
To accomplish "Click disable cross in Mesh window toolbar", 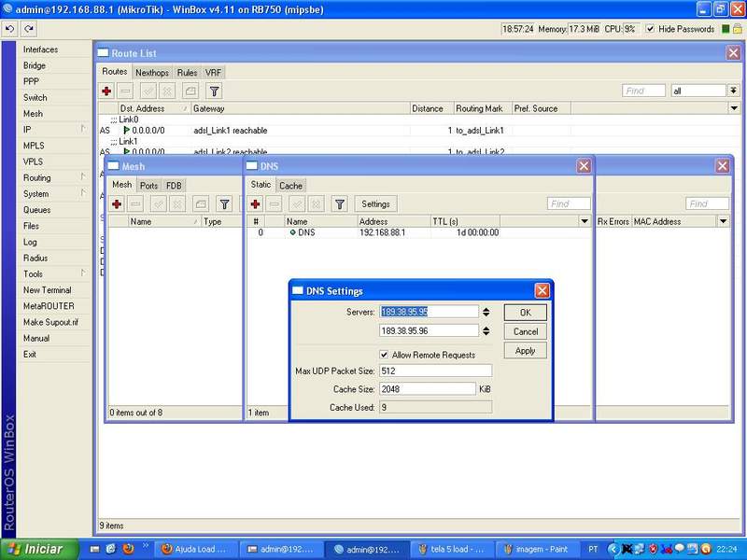I will 177,204.
